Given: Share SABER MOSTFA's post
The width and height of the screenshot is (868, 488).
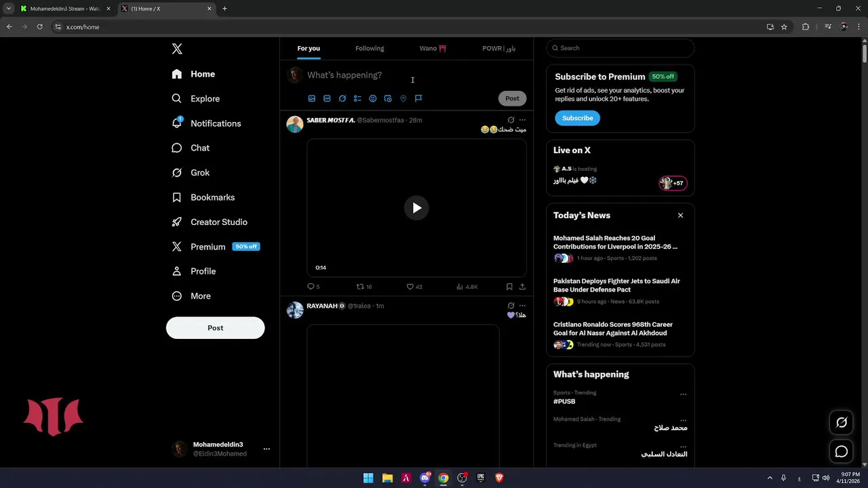Looking at the screenshot, I should (522, 287).
